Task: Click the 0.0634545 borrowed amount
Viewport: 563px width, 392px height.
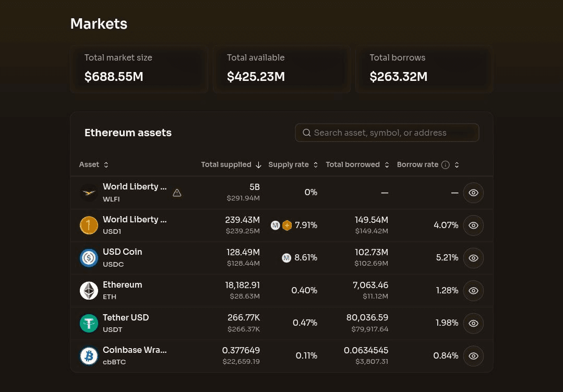Action: coord(366,350)
